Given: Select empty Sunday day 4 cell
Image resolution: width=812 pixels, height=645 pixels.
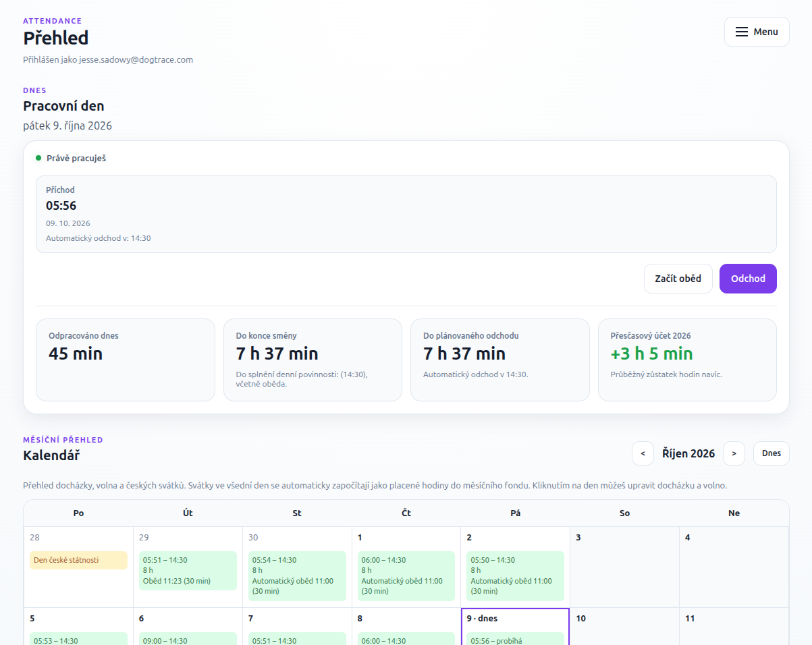Looking at the screenshot, I should pos(734,567).
